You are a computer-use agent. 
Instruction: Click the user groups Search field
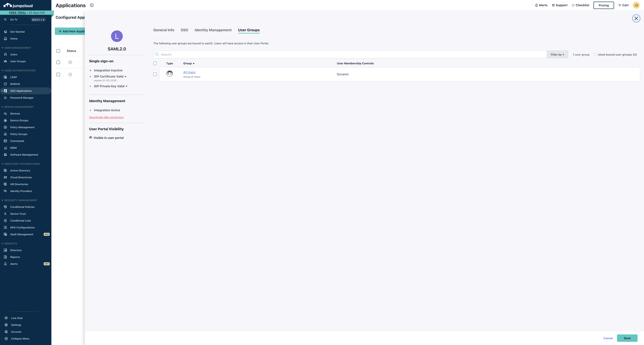350,55
